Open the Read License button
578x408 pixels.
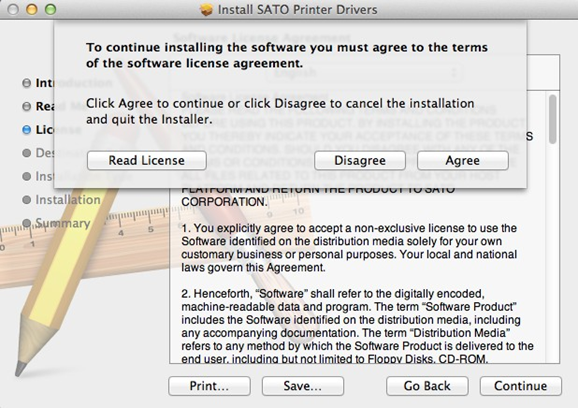[147, 160]
